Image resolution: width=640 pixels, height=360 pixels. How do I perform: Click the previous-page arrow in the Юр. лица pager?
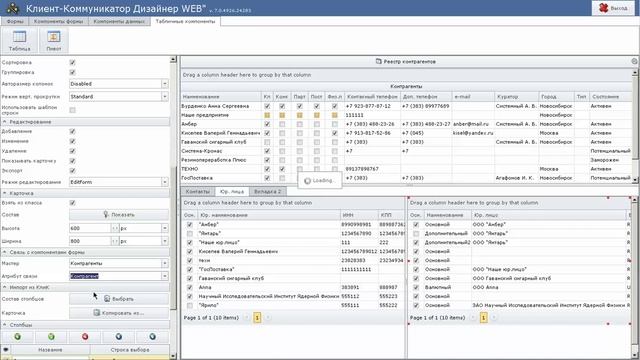(x=246, y=317)
